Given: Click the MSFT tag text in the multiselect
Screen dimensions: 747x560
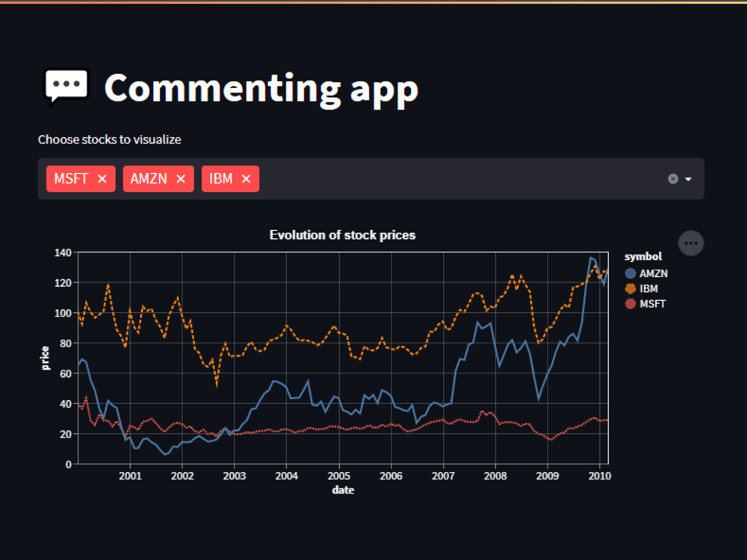Looking at the screenshot, I should tap(71, 179).
